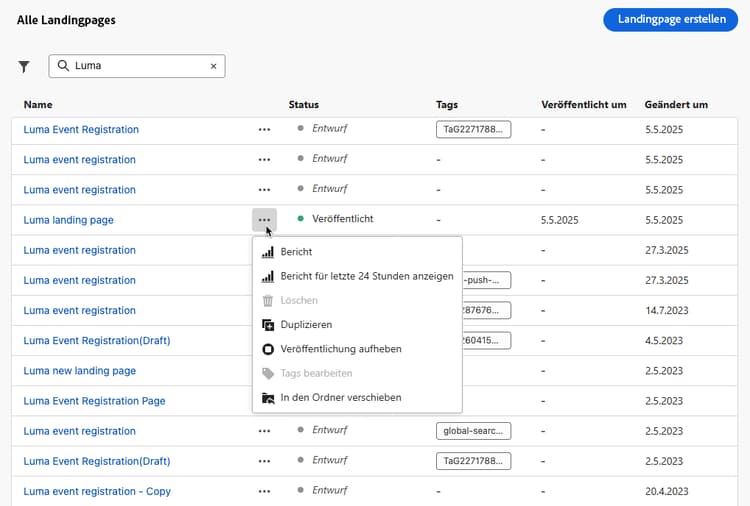Sort by the Geändert um column header
Image resolution: width=750 pixels, height=506 pixels.
click(676, 104)
